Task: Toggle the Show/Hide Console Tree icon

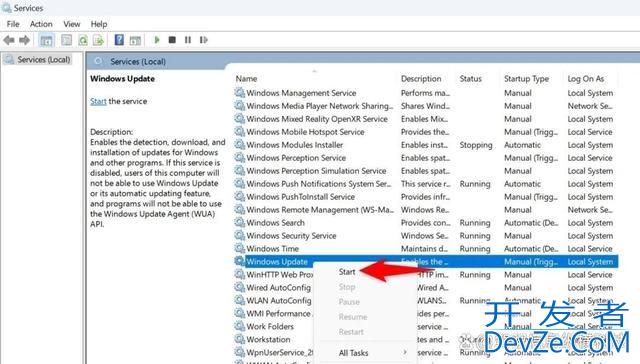Action: click(x=46, y=40)
